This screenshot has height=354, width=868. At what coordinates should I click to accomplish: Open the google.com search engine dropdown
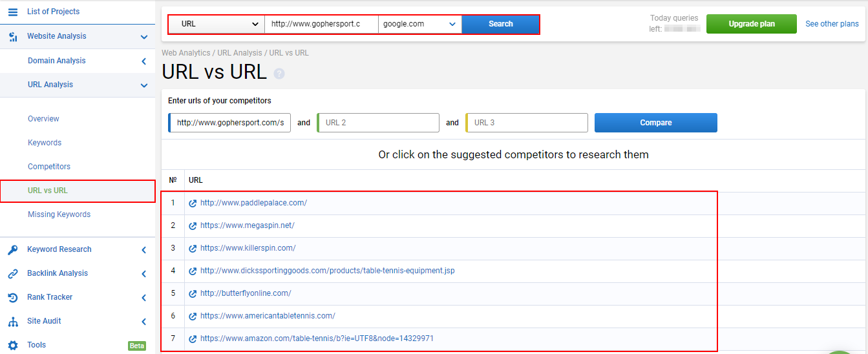point(420,24)
